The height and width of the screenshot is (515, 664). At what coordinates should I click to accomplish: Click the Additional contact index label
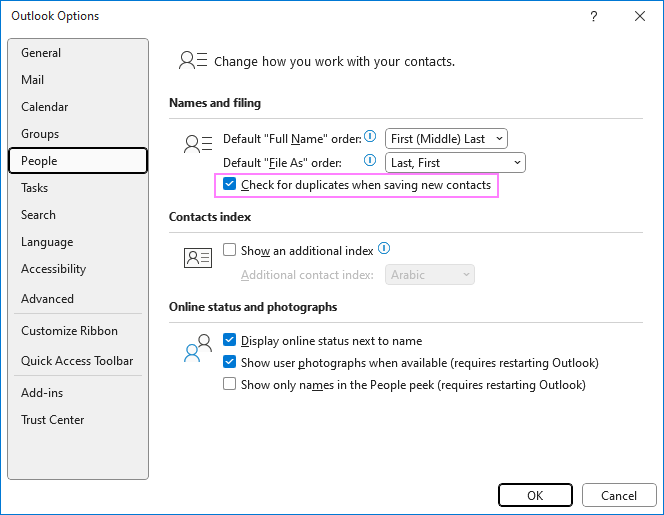(307, 275)
